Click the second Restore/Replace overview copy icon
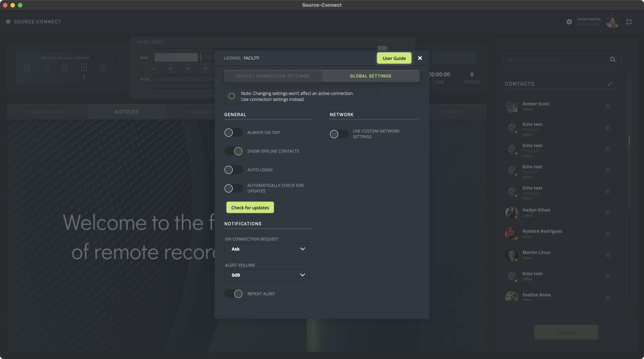This screenshot has width=644, height=359. [46, 67]
